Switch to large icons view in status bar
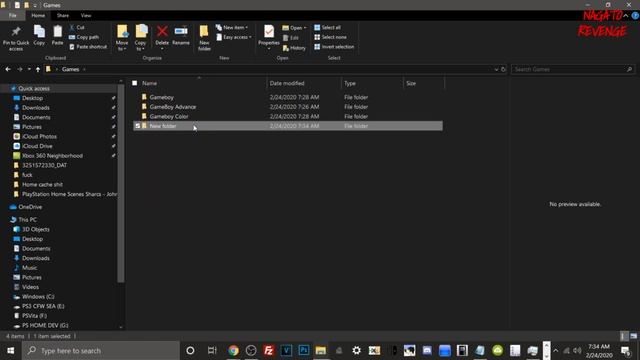640x360 pixels. tap(633, 336)
